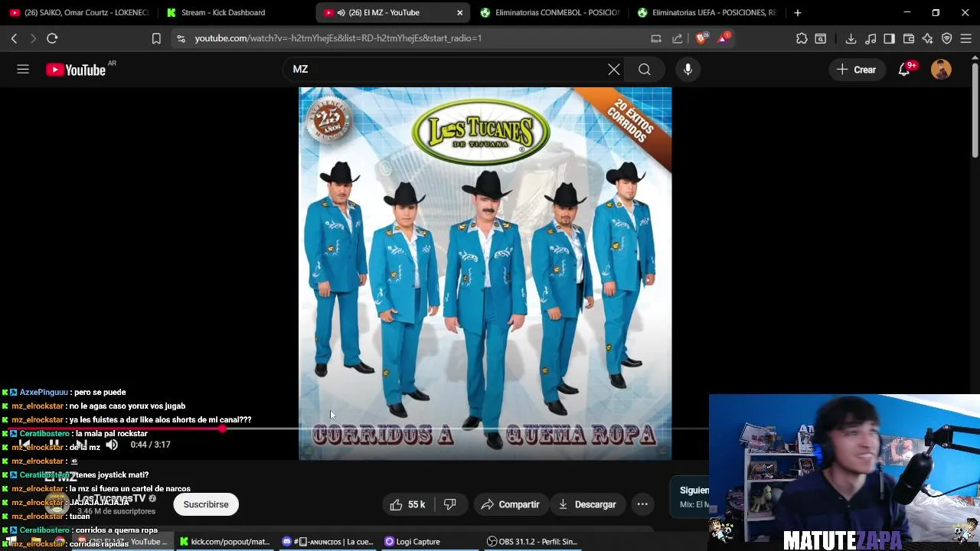
Task: Mute the video with speaker icon
Action: (x=112, y=445)
